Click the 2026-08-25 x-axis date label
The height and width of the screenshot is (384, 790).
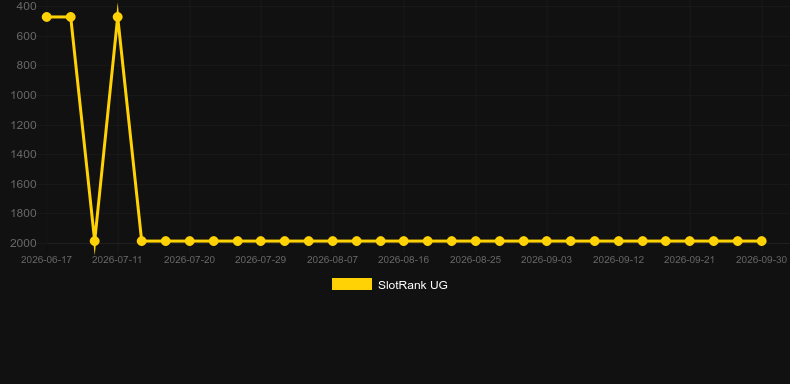pyautogui.click(x=475, y=260)
